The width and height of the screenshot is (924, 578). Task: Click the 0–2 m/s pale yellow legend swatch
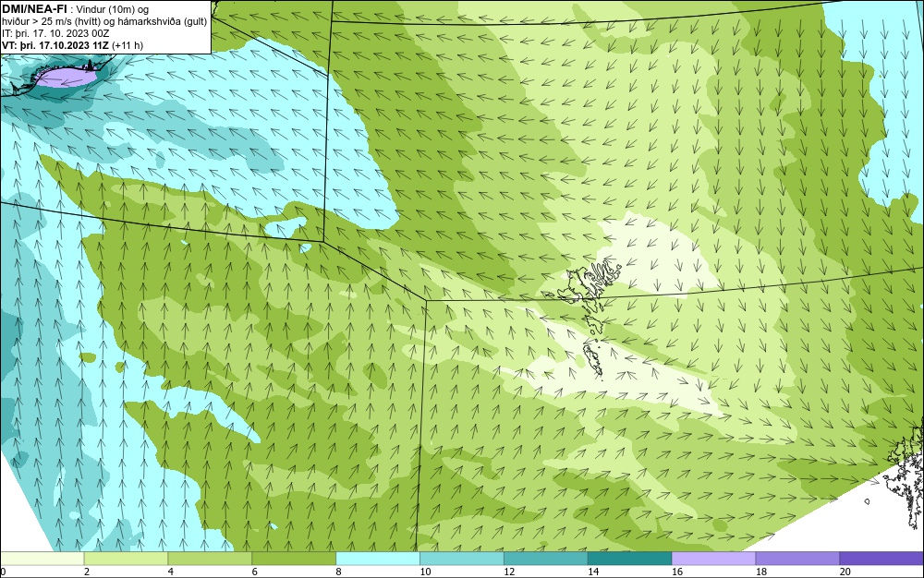(x=43, y=558)
